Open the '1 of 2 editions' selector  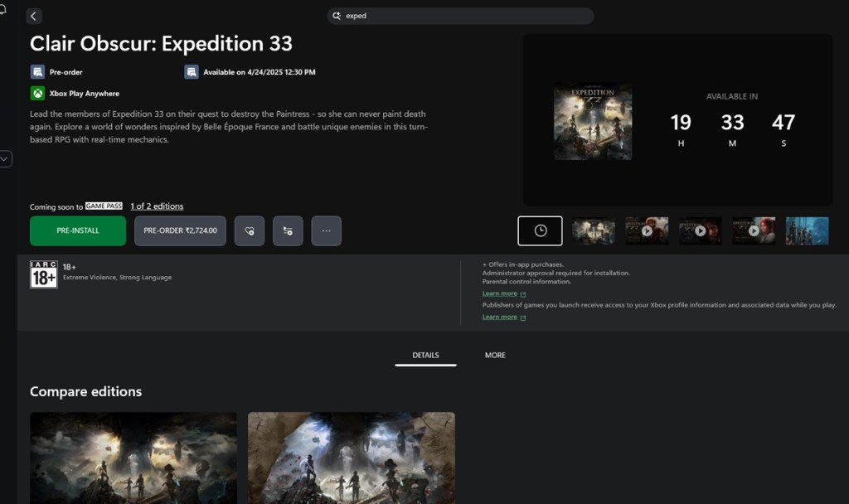click(x=157, y=206)
